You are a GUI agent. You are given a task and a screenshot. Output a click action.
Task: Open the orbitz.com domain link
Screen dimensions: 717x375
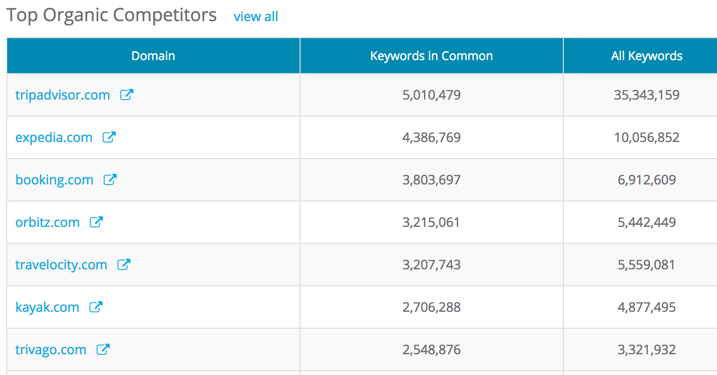coord(48,222)
